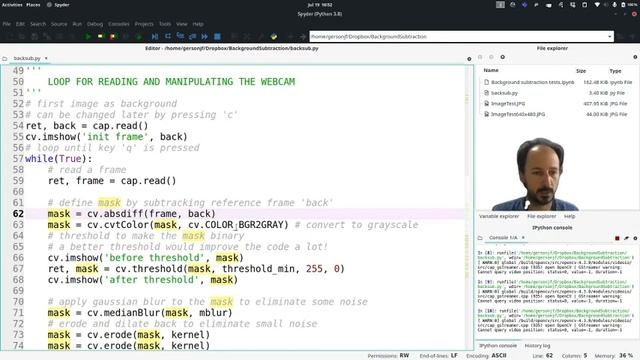Click the back arrow in toolbar
640x360 pixels.
(x=290, y=36)
